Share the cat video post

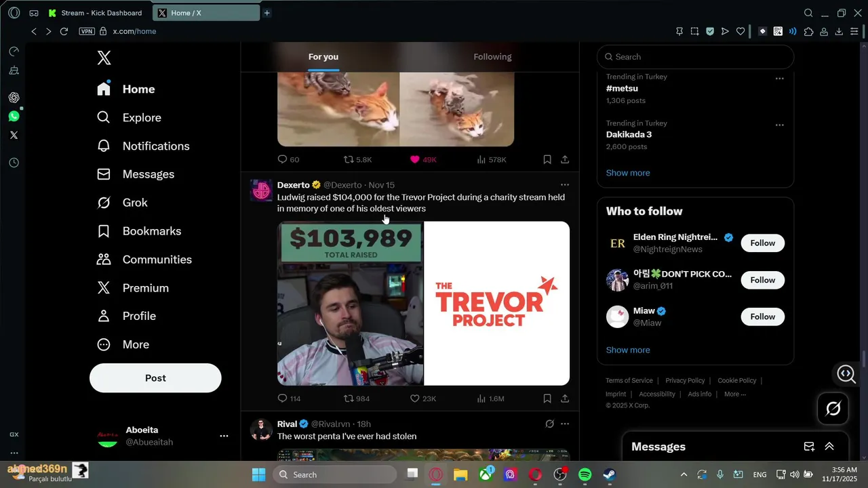(565, 159)
